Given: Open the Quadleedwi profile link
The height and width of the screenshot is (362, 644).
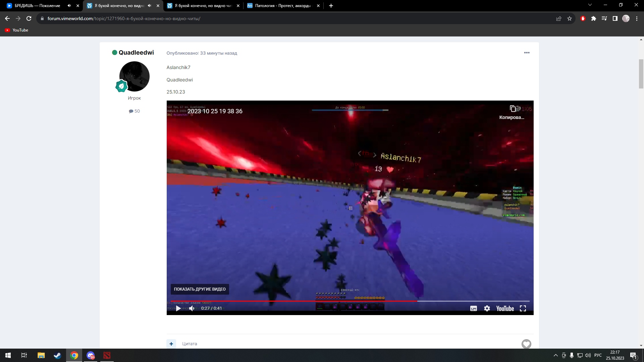Looking at the screenshot, I should tap(136, 53).
